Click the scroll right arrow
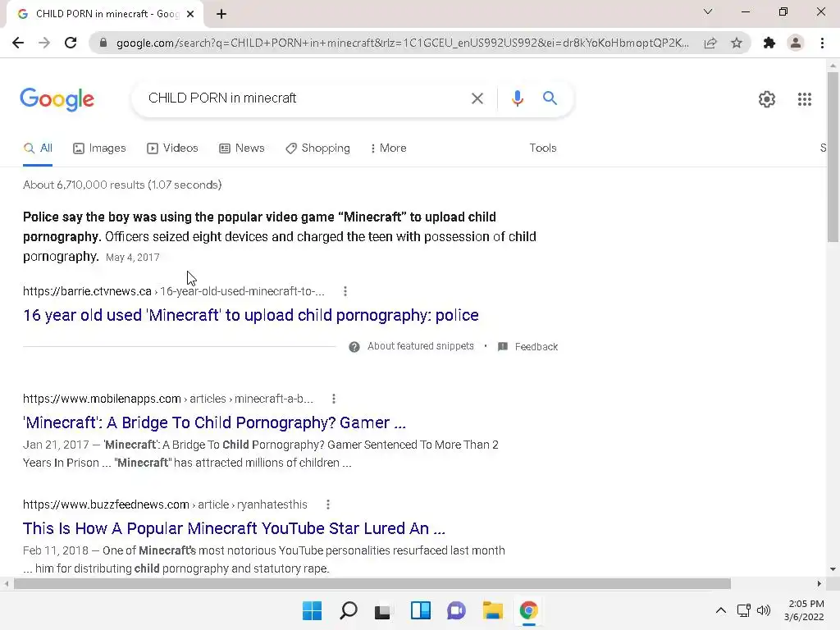 click(819, 583)
